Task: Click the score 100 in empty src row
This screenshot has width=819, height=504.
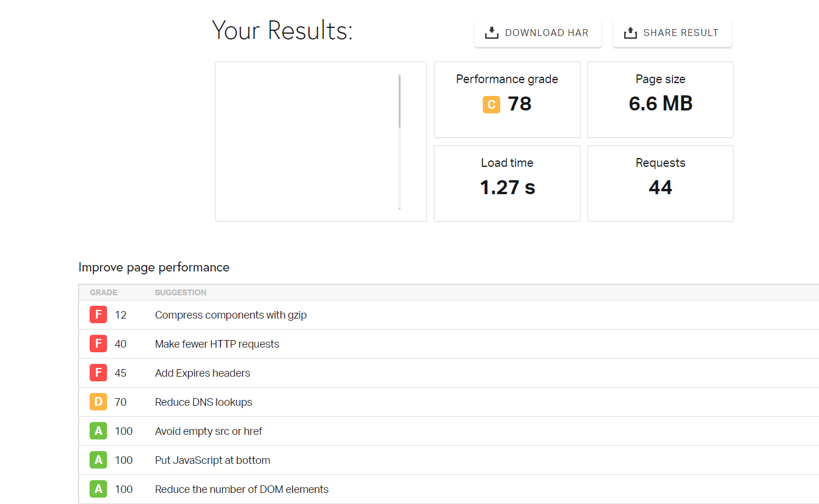Action: (x=123, y=431)
